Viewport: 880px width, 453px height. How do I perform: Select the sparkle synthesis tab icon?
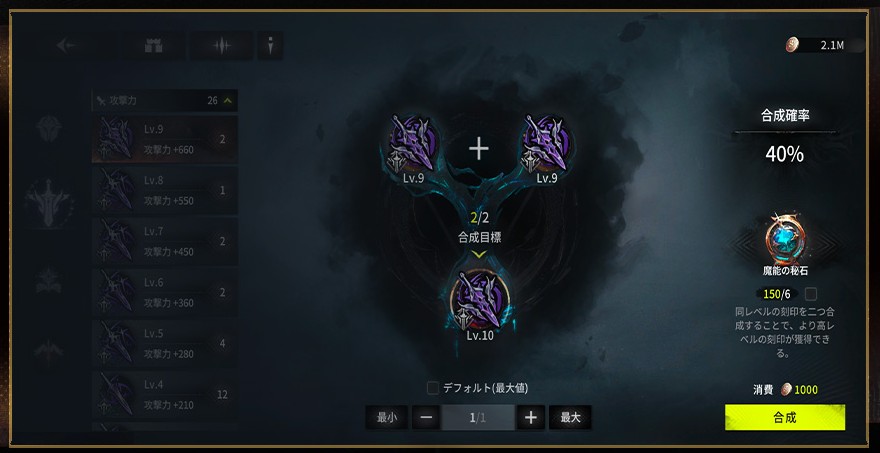pyautogui.click(x=222, y=46)
